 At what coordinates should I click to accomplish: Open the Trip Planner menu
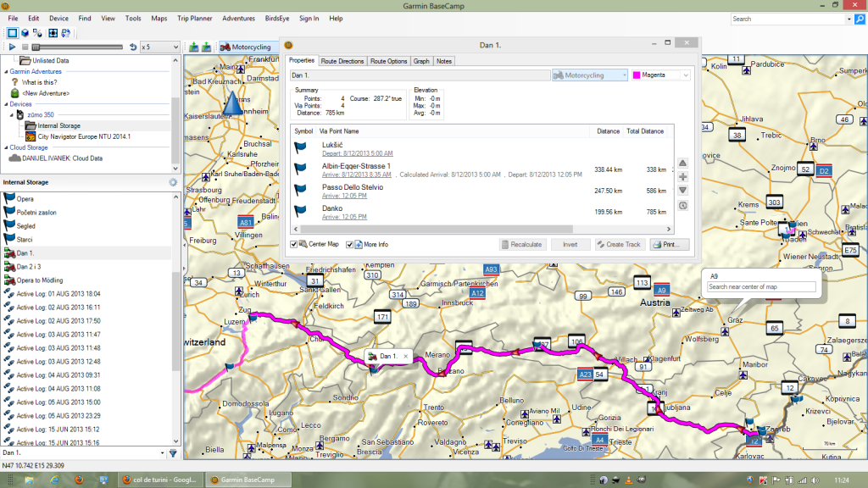pyautogui.click(x=194, y=19)
